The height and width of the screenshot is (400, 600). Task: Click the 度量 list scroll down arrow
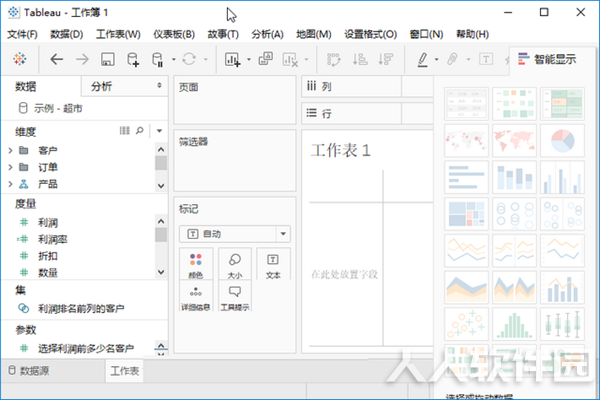click(x=161, y=272)
